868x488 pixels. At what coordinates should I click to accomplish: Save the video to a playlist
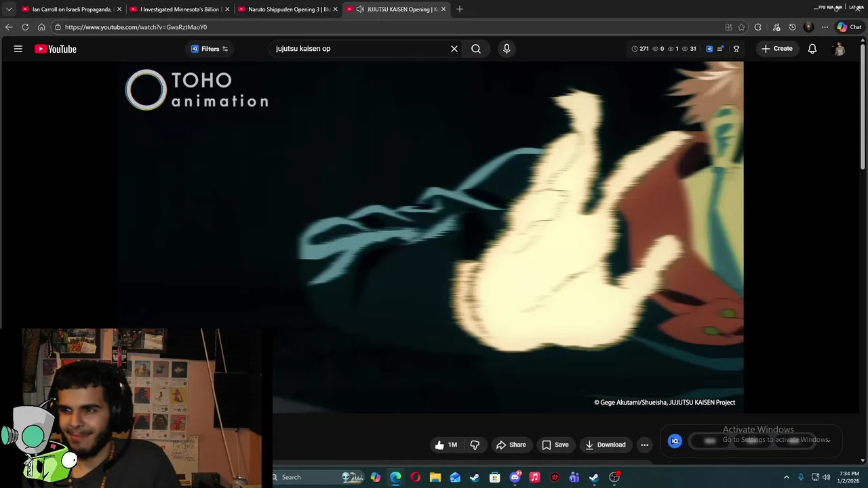[x=555, y=445]
